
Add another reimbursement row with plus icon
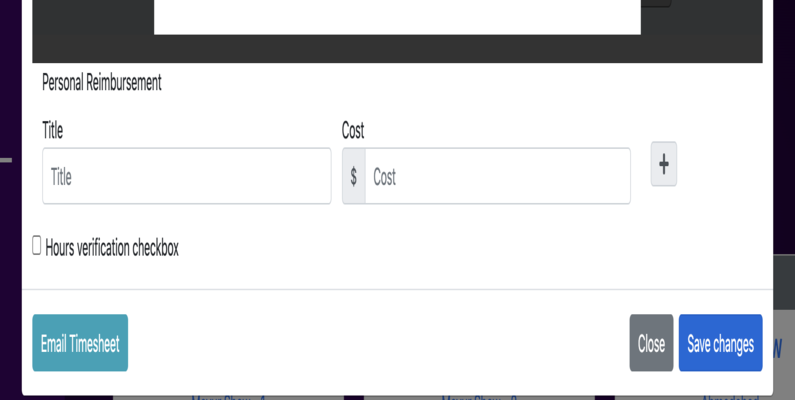664,164
